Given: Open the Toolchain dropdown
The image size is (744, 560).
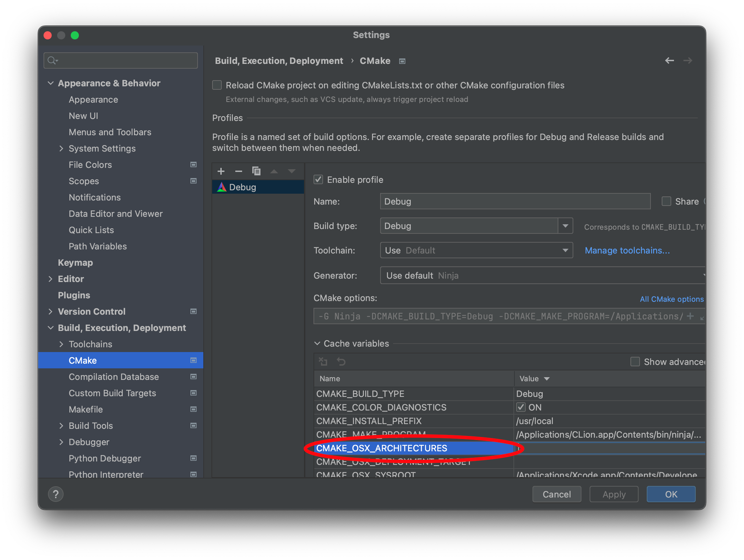Looking at the screenshot, I should [x=477, y=250].
